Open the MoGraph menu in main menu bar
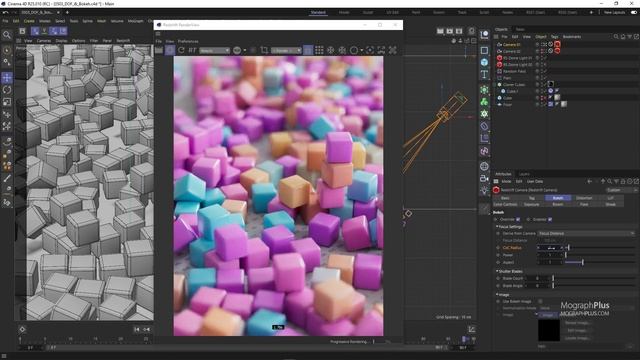Viewport: 640px width, 360px height. pos(136,21)
